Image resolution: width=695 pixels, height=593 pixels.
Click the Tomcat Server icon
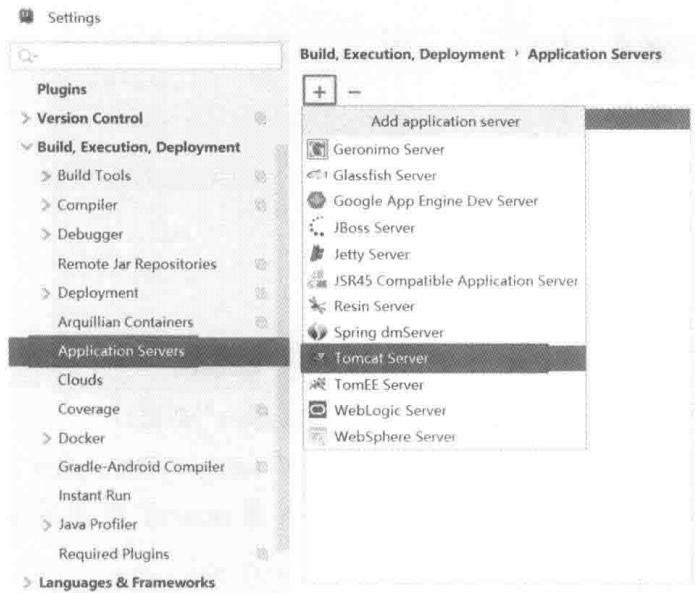click(x=318, y=357)
